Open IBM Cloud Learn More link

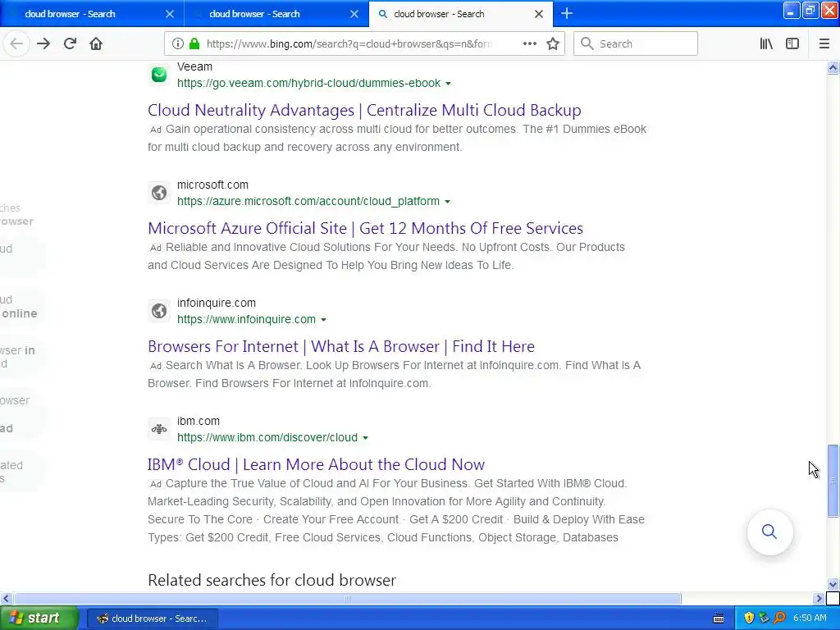pos(316,464)
